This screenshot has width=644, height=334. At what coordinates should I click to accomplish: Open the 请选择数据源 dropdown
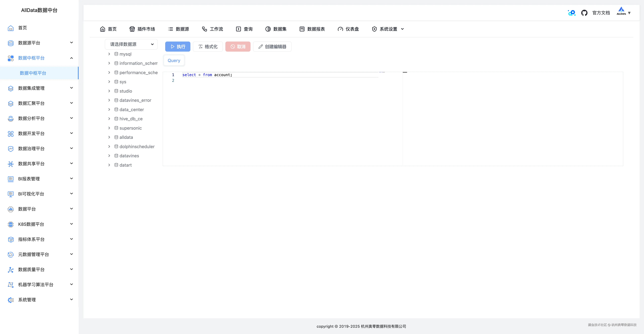[131, 44]
